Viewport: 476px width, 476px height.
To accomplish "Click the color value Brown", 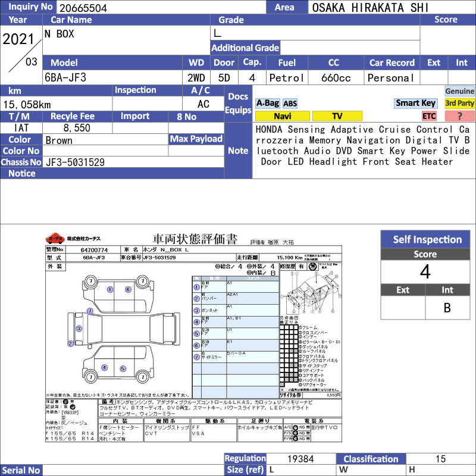I will click(x=59, y=140).
